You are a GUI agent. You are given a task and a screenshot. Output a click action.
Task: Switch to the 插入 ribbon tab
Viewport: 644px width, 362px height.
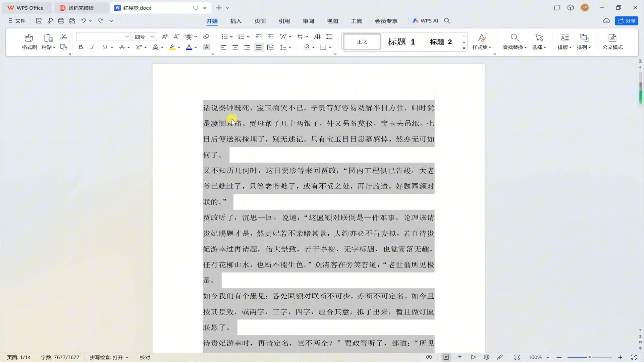pyautogui.click(x=236, y=21)
